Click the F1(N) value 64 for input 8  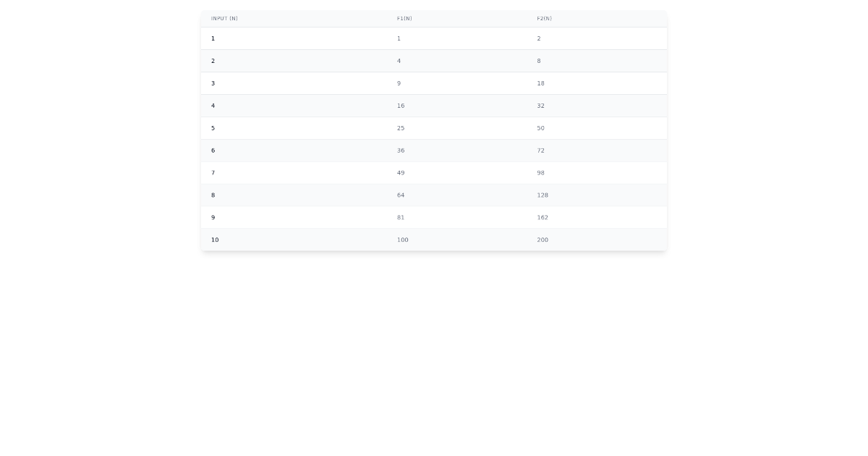pyautogui.click(x=401, y=195)
